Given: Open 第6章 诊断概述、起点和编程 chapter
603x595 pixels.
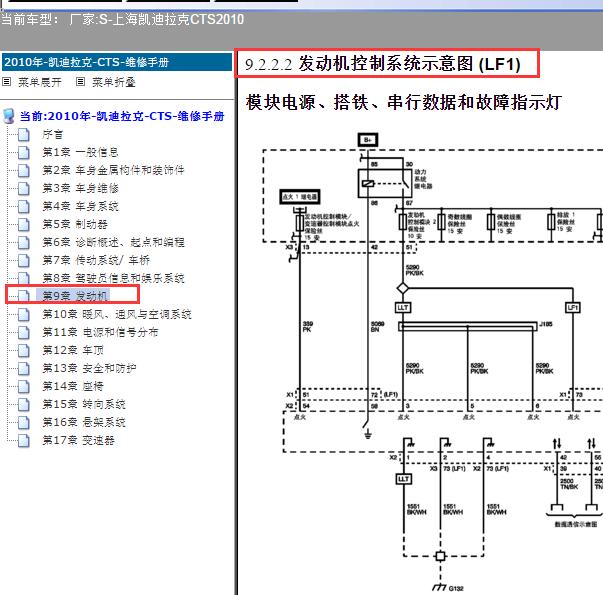Looking at the screenshot, I should click(x=113, y=242).
